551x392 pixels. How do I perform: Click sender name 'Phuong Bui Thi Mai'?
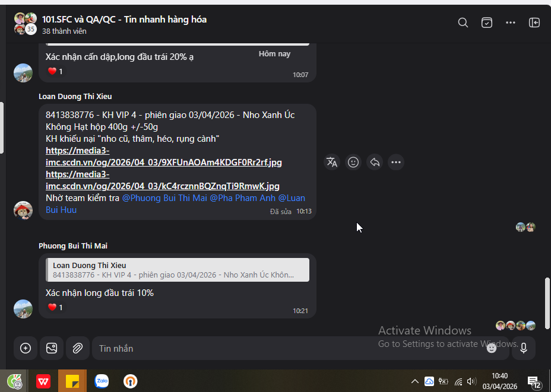[73, 246]
